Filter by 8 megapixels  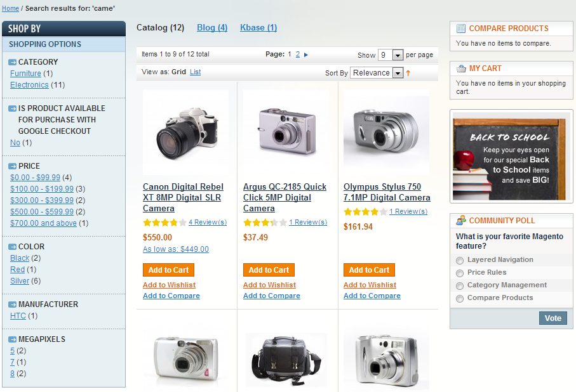[13, 373]
